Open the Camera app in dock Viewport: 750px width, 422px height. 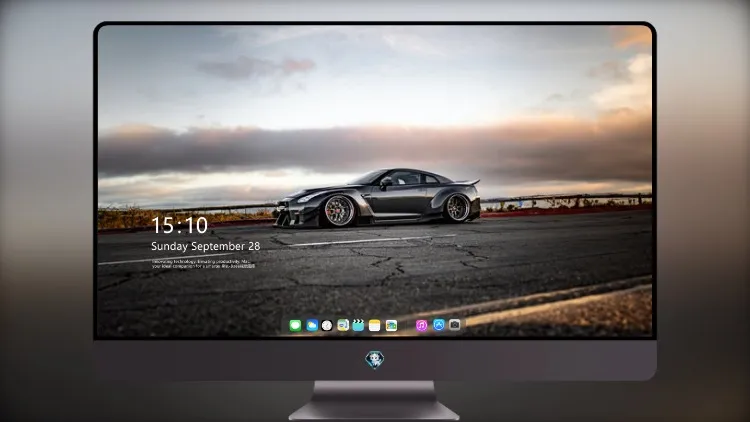coord(455,325)
